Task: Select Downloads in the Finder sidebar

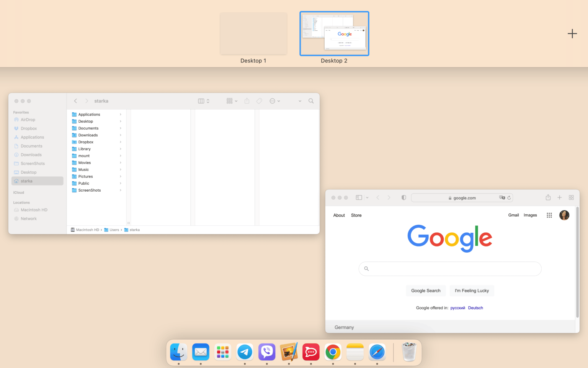Action: [31, 154]
